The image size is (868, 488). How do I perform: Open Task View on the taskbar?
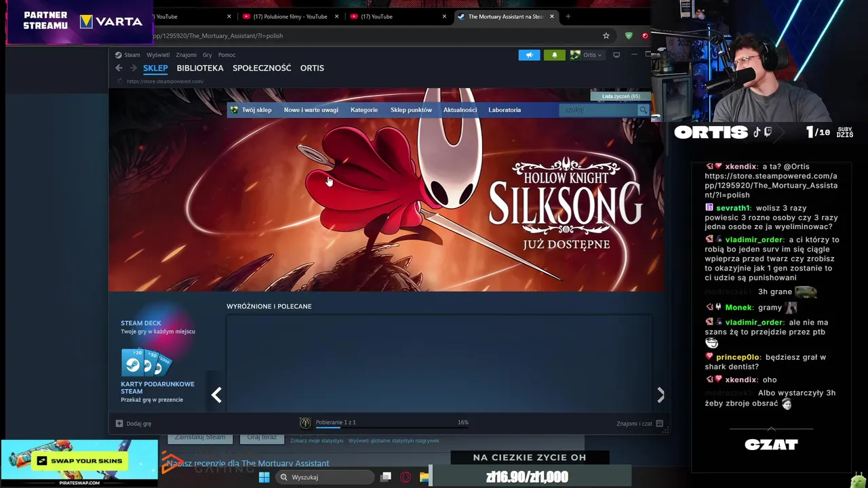pos(386,477)
